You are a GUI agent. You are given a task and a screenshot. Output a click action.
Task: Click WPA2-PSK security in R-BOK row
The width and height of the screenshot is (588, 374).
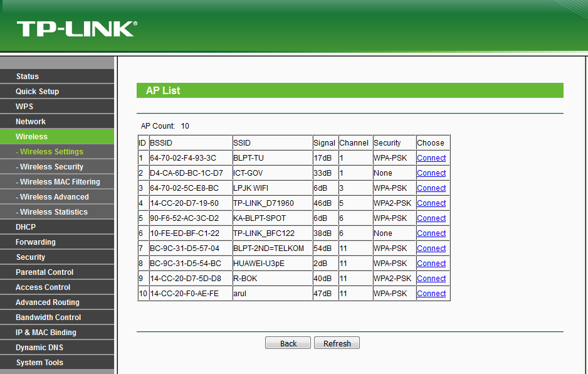(x=392, y=278)
